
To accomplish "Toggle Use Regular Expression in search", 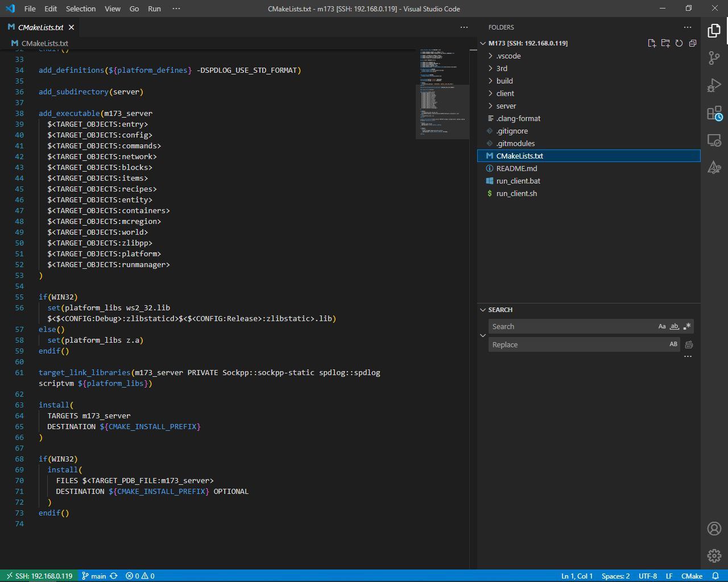I will (x=687, y=327).
